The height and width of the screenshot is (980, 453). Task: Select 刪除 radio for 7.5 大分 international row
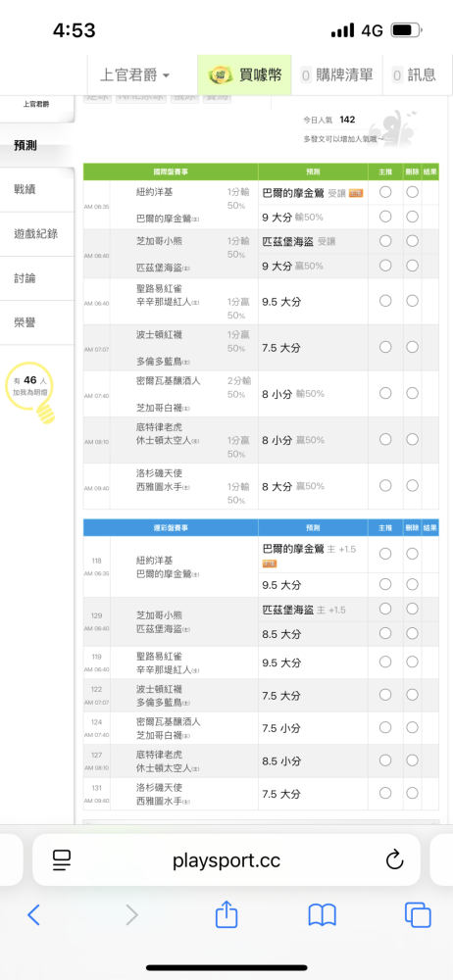tap(412, 347)
